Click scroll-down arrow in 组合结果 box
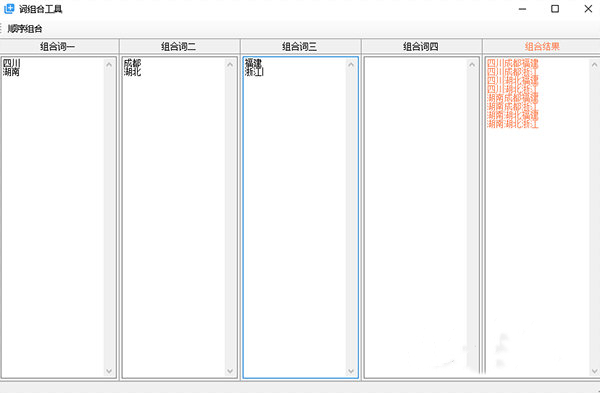 point(594,371)
